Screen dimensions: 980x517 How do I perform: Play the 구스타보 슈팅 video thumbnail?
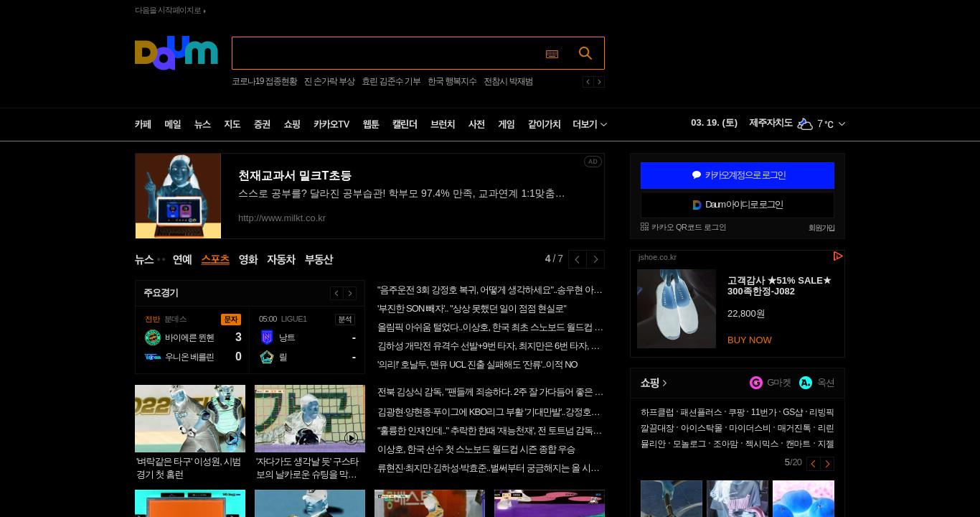pyautogui.click(x=310, y=419)
